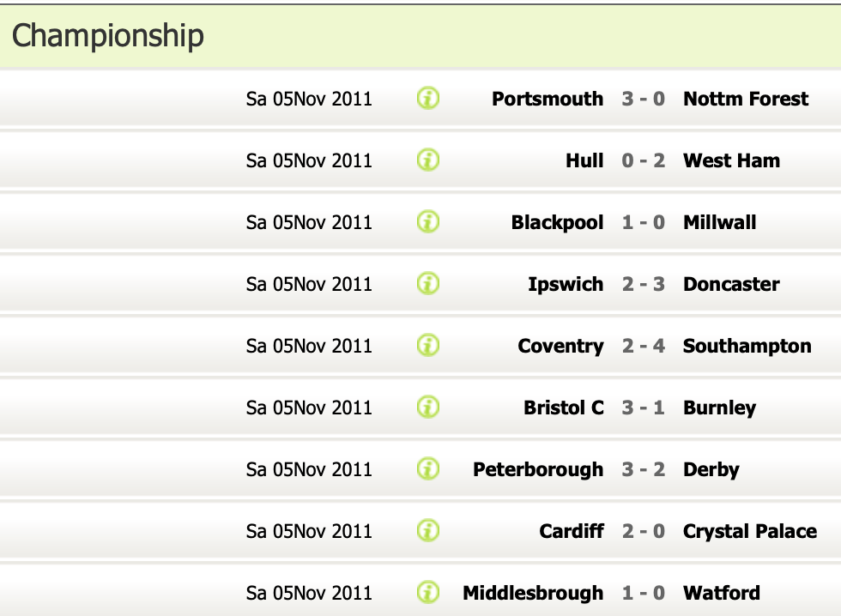Open info icon for Hull vs West Ham
The image size is (841, 616).
[x=428, y=160]
